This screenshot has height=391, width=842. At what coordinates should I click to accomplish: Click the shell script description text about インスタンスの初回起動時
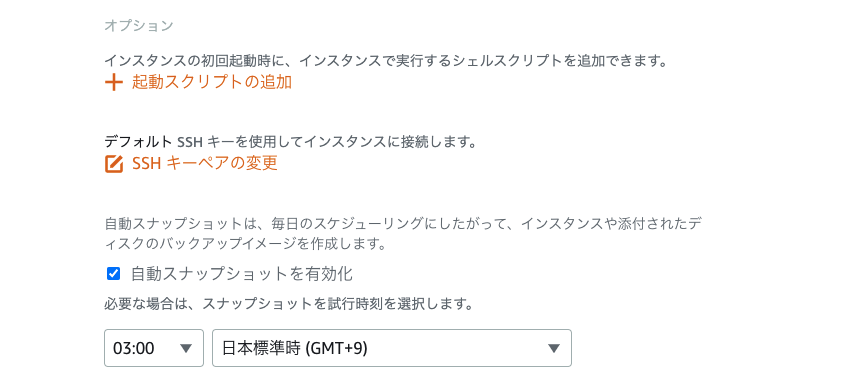(x=386, y=61)
